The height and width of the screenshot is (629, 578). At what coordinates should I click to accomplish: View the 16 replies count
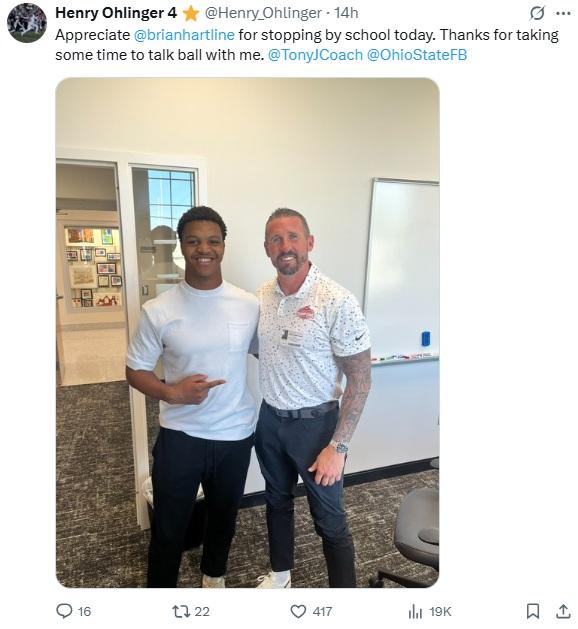pos(84,611)
